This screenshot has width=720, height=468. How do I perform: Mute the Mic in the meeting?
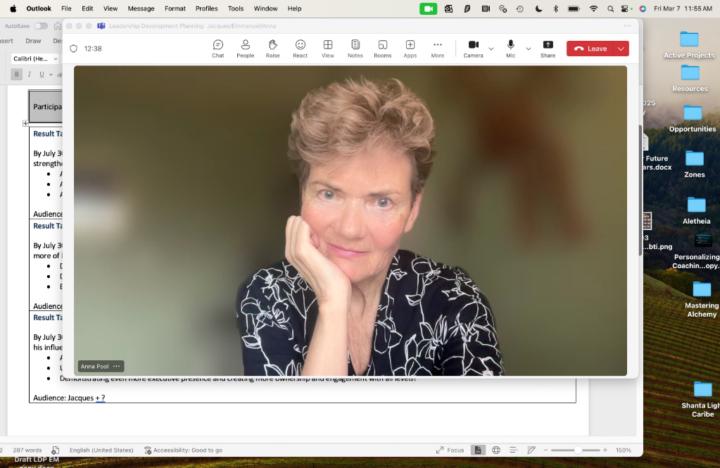click(511, 48)
